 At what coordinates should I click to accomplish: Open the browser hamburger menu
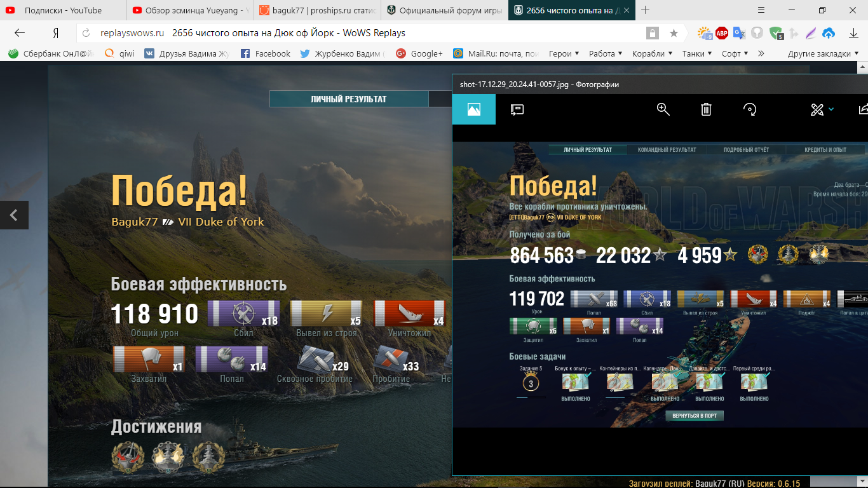(x=762, y=10)
